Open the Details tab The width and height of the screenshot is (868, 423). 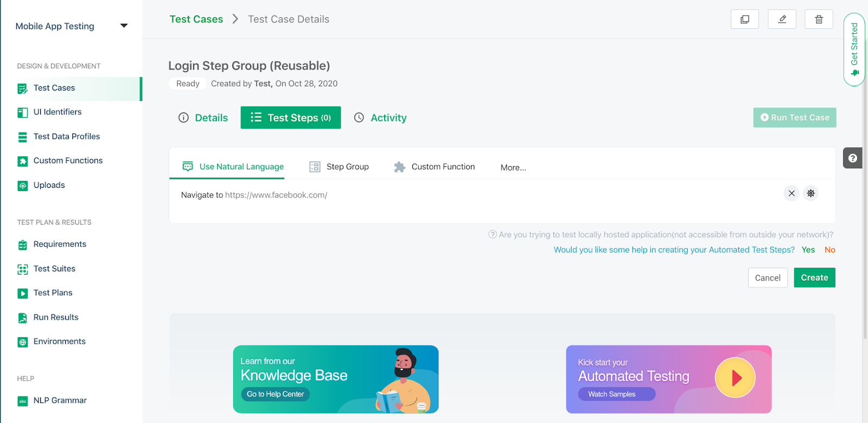(203, 118)
